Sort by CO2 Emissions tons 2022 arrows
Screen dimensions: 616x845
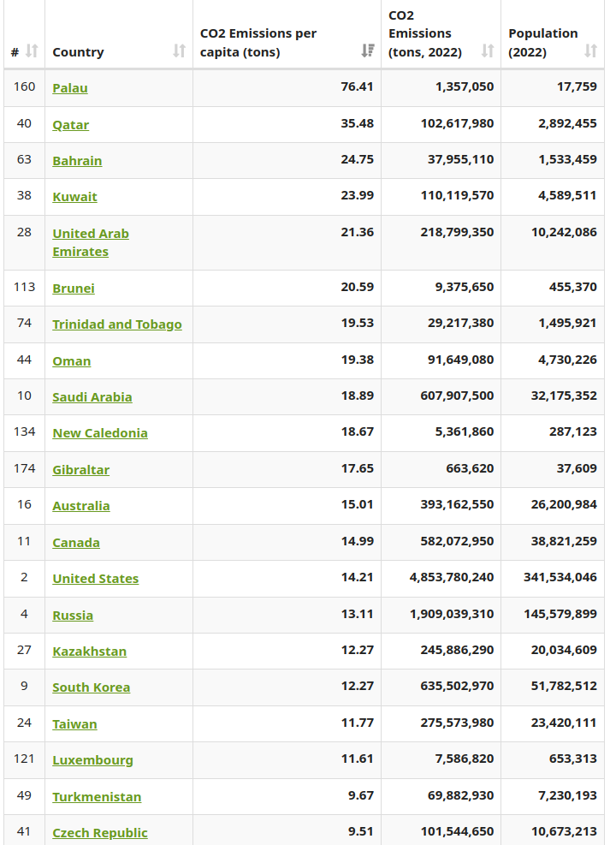(x=488, y=51)
